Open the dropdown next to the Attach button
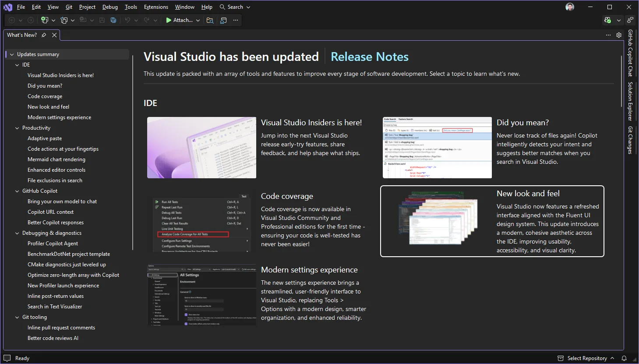The width and height of the screenshot is (639, 364). tap(198, 20)
